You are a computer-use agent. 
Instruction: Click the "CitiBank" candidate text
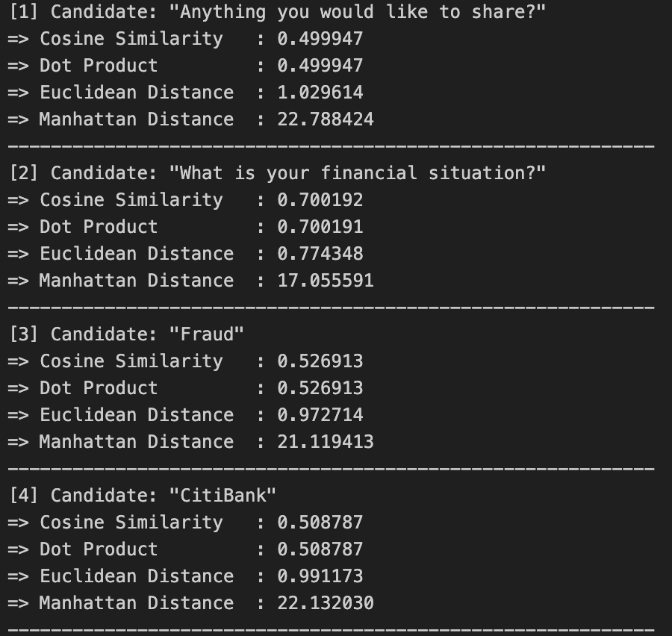223,496
